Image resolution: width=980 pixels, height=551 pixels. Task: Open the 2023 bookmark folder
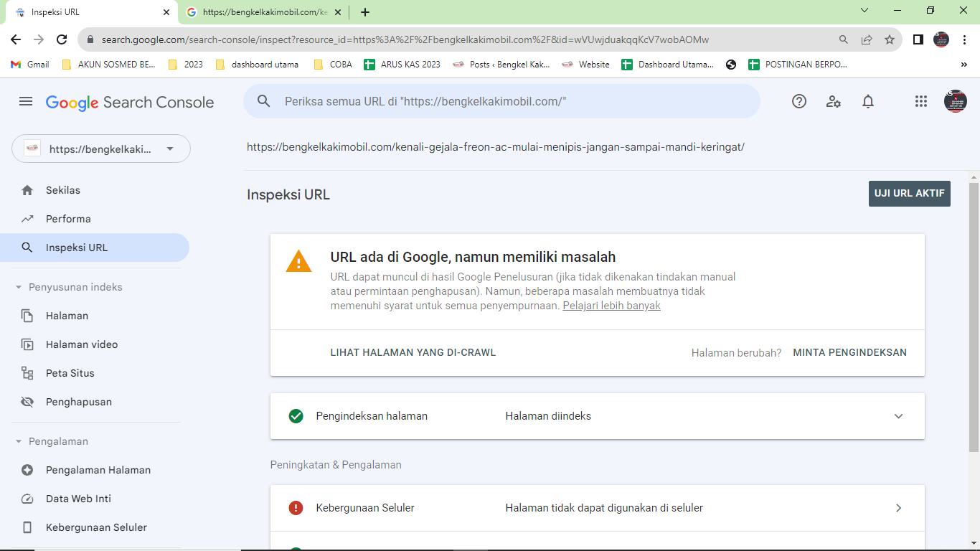tap(185, 65)
